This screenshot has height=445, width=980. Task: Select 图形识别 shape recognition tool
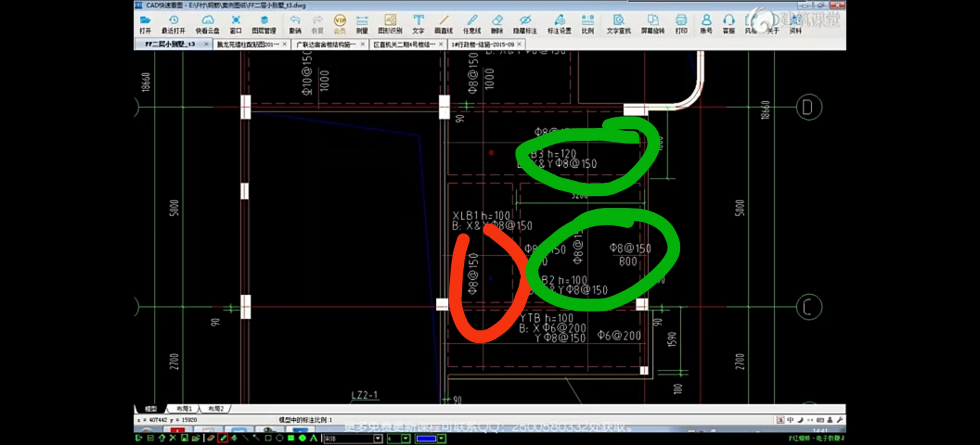point(390,24)
